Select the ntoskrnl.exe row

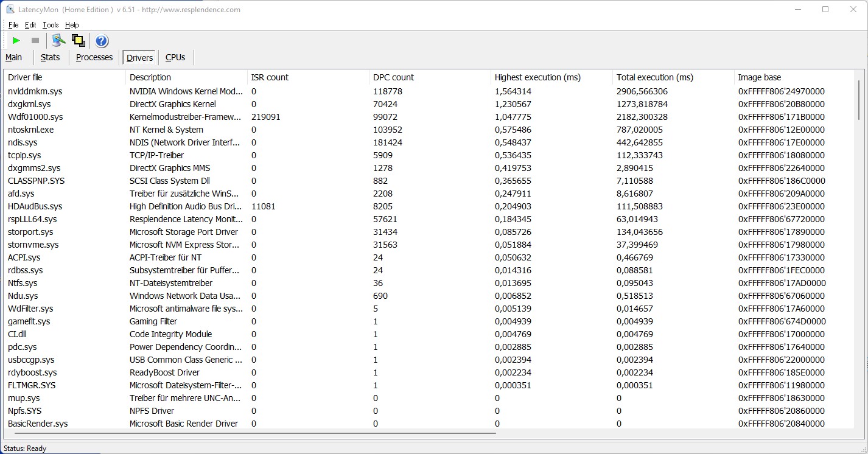429,130
